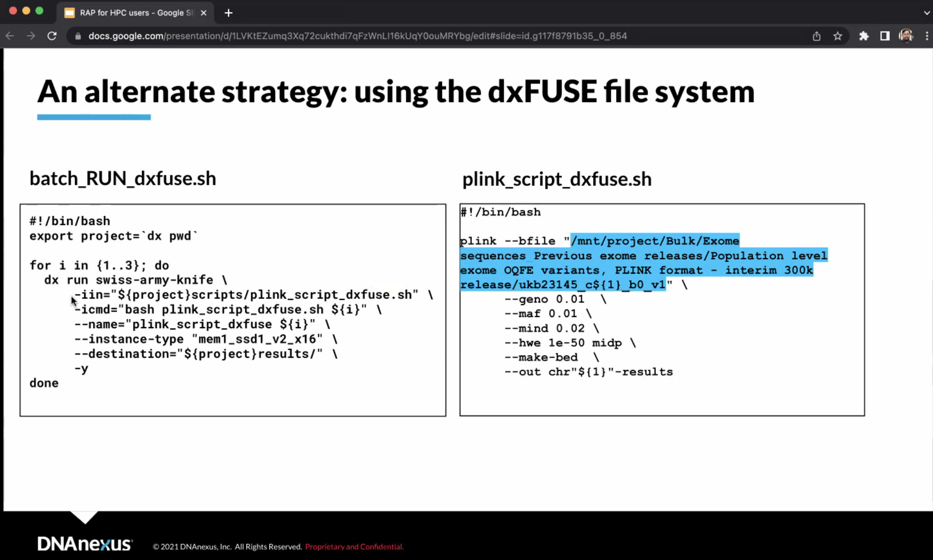Viewport: 933px width, 560px height.
Task: Open a new tab with plus button
Action: pyautogui.click(x=229, y=13)
